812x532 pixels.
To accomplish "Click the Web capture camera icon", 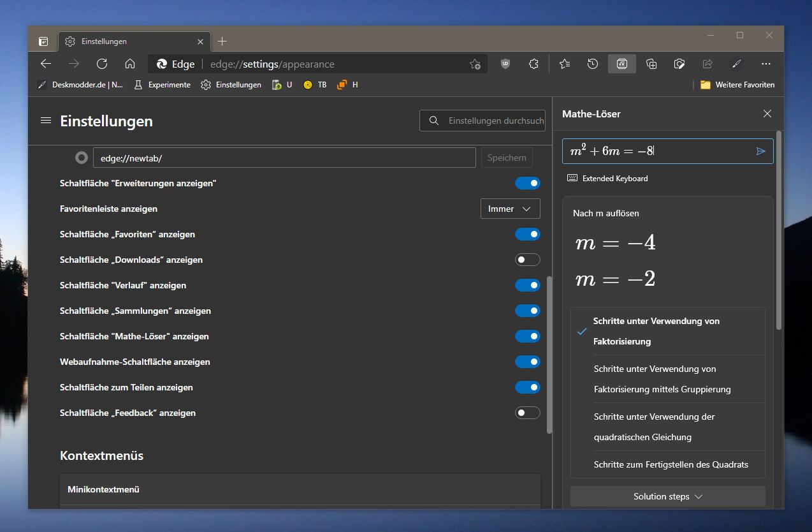I will pyautogui.click(x=679, y=64).
